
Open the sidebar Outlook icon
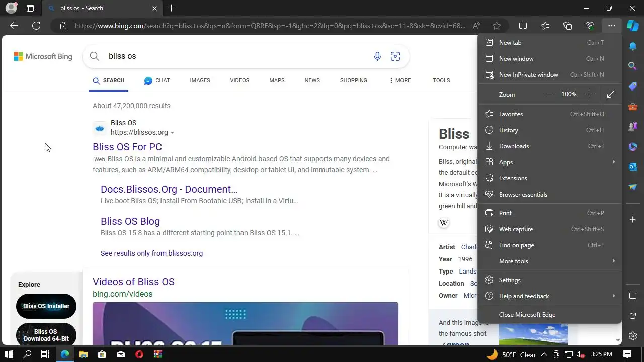point(633,167)
